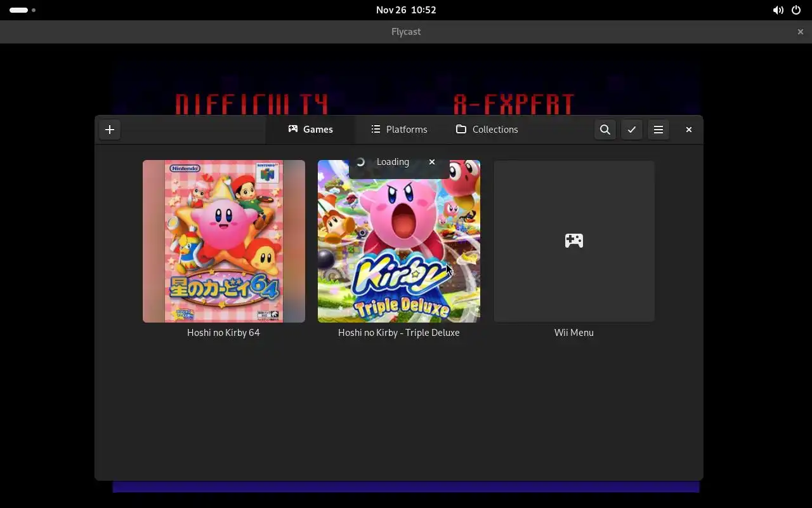Open Kirby Triple Deluxe cover art
The height and width of the screenshot is (508, 812).
399,241
